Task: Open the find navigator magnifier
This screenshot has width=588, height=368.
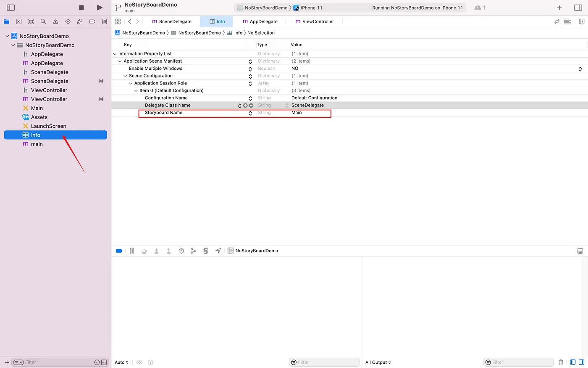Action: (43, 21)
